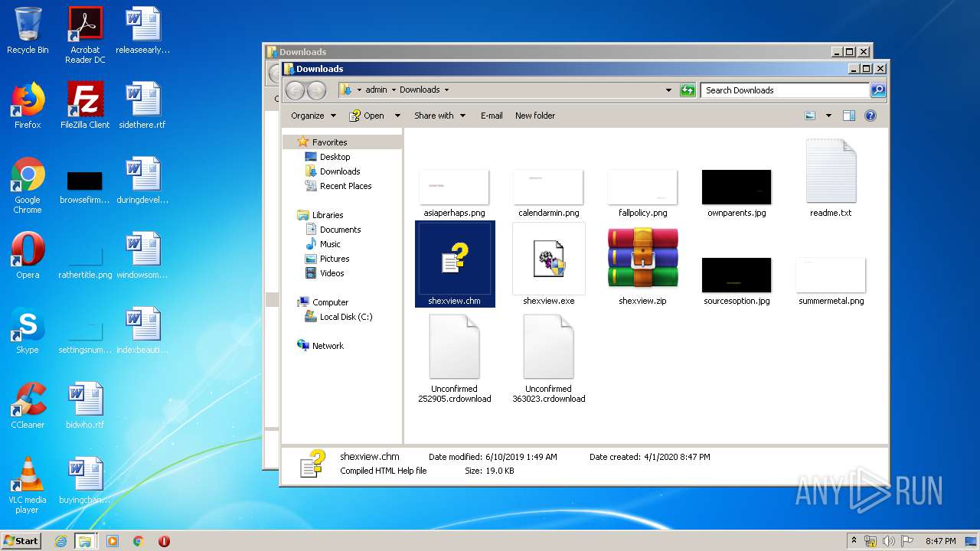Click the Open toolbar button
The width and height of the screenshot is (980, 551).
(367, 116)
